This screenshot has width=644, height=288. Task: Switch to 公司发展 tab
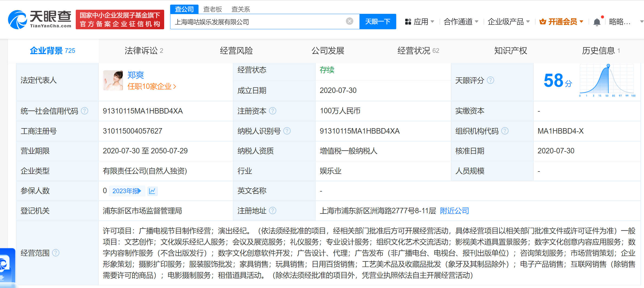(x=328, y=51)
